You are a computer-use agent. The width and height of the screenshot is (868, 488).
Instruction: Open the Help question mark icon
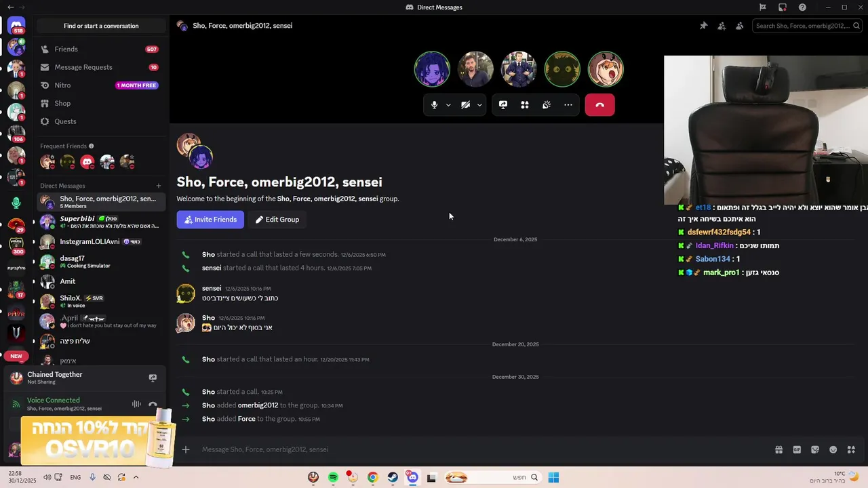[803, 7]
